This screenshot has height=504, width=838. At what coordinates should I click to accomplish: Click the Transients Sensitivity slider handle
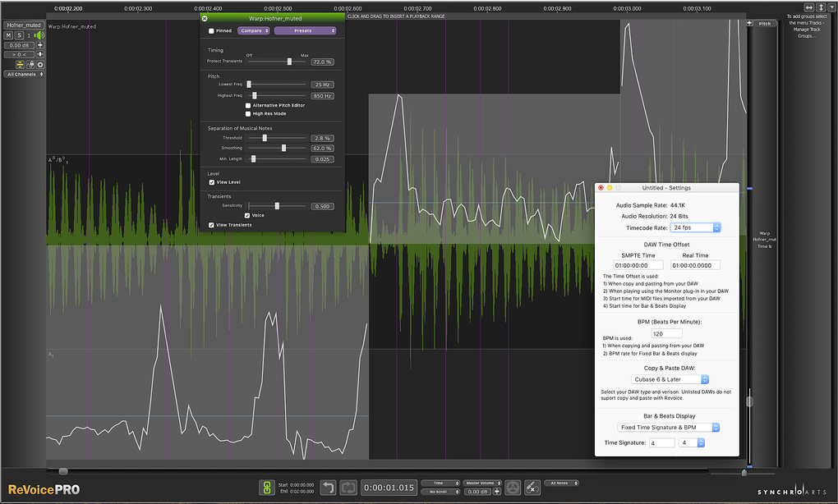tap(277, 206)
